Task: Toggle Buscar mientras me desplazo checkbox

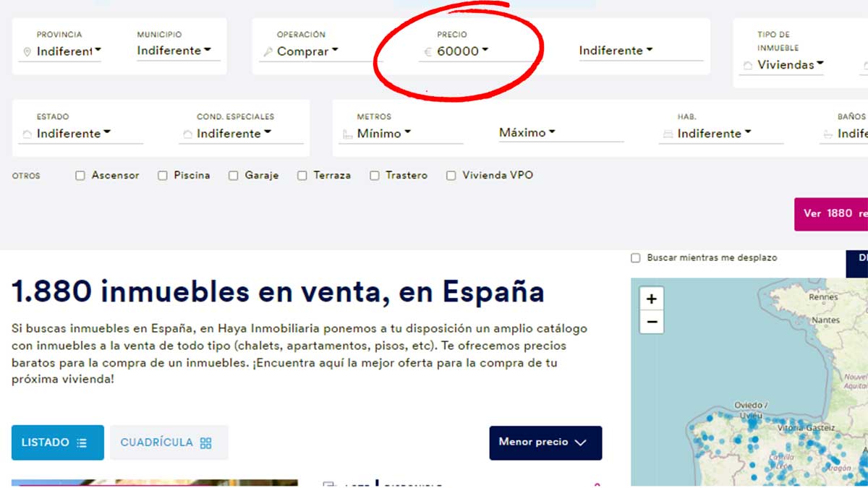Action: click(636, 258)
